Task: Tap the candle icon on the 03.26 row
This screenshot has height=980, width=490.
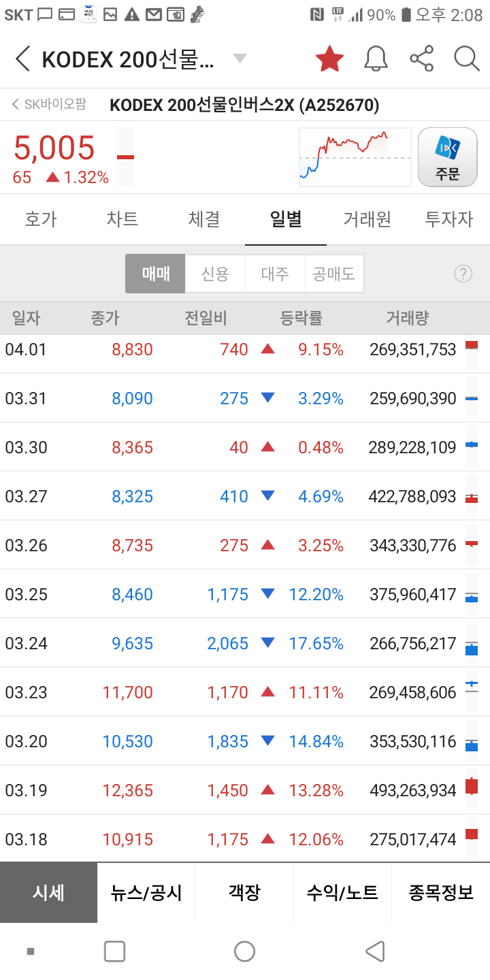Action: pyautogui.click(x=472, y=544)
